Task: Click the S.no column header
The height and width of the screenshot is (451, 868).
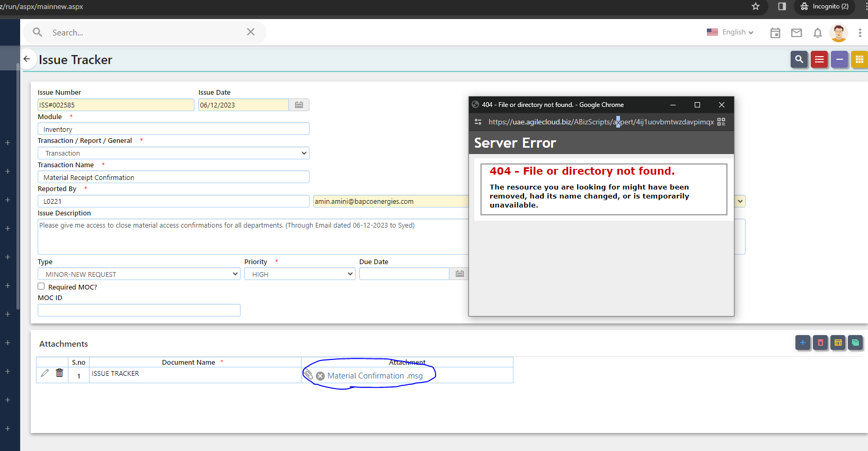Action: (78, 362)
